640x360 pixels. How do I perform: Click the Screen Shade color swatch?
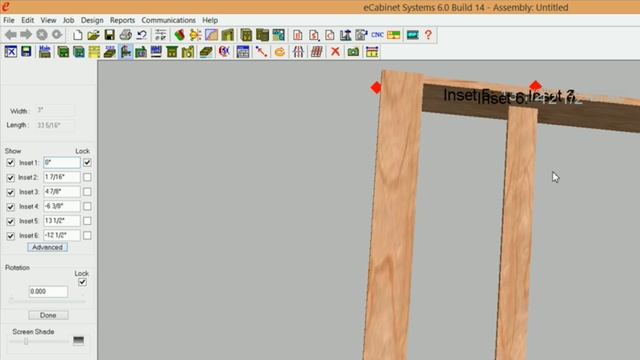pyautogui.click(x=78, y=340)
